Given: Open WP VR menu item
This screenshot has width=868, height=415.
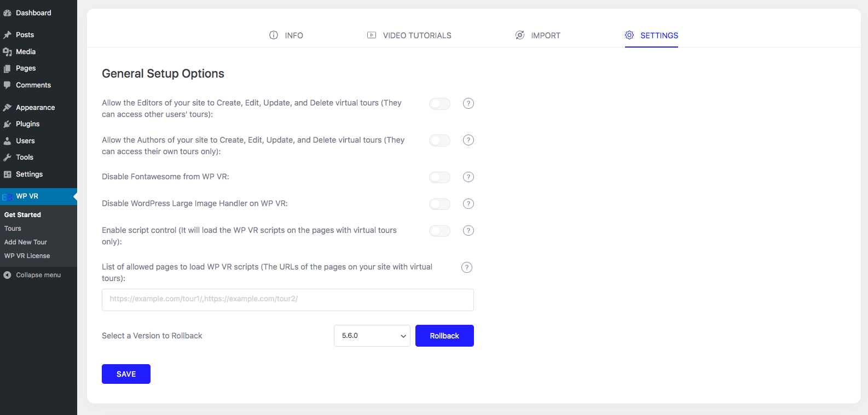Looking at the screenshot, I should click(x=38, y=196).
